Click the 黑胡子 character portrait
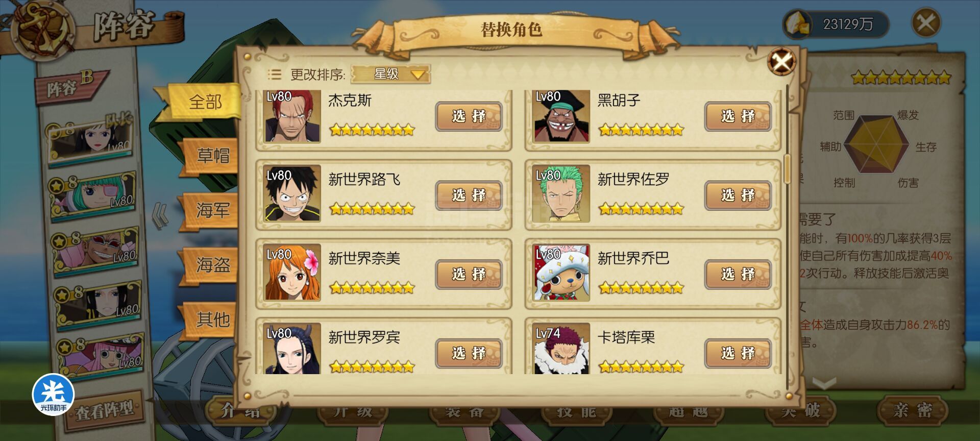This screenshot has height=441, width=980. click(x=561, y=116)
